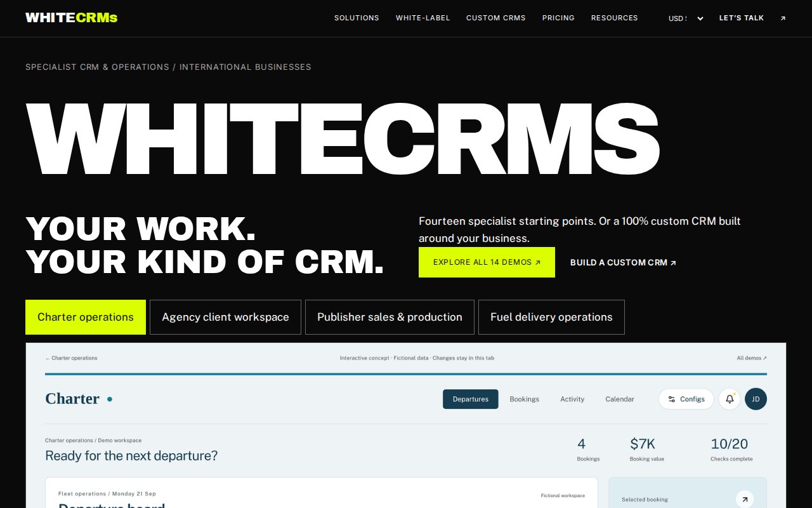Viewport: 812px width, 508px height.
Task: Open the Pricing page
Action: click(x=558, y=18)
